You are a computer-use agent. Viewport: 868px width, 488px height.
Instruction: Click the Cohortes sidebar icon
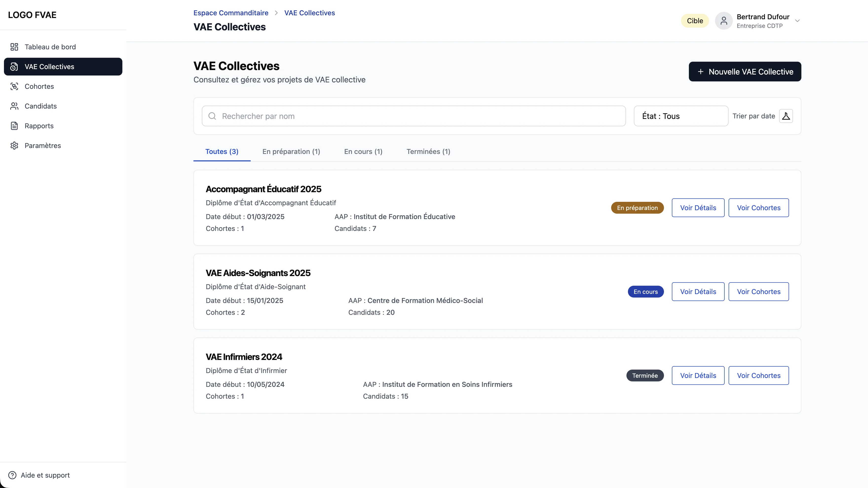(x=14, y=86)
